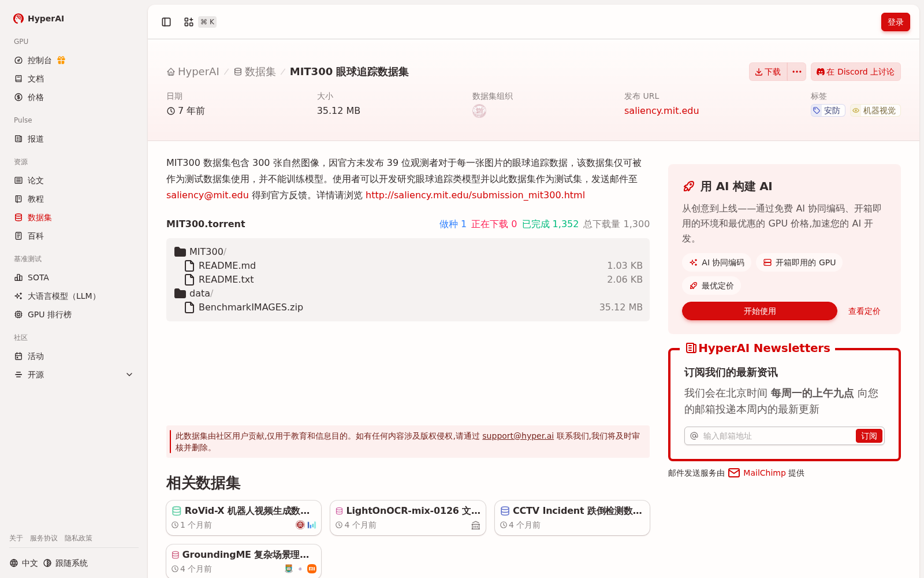Screen dimensions: 924x578
Task: Toggle the sidebar panel icon
Action: click(x=166, y=22)
